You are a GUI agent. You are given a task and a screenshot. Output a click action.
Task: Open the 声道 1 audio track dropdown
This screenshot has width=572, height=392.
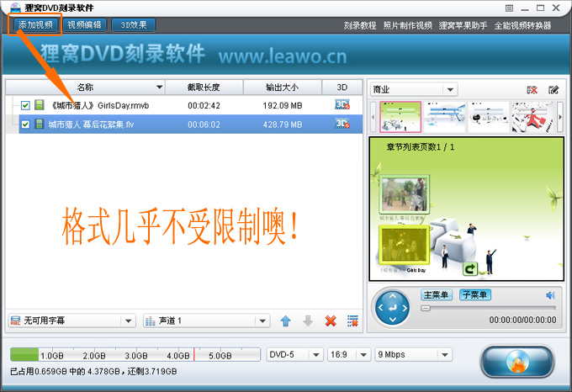coord(206,320)
